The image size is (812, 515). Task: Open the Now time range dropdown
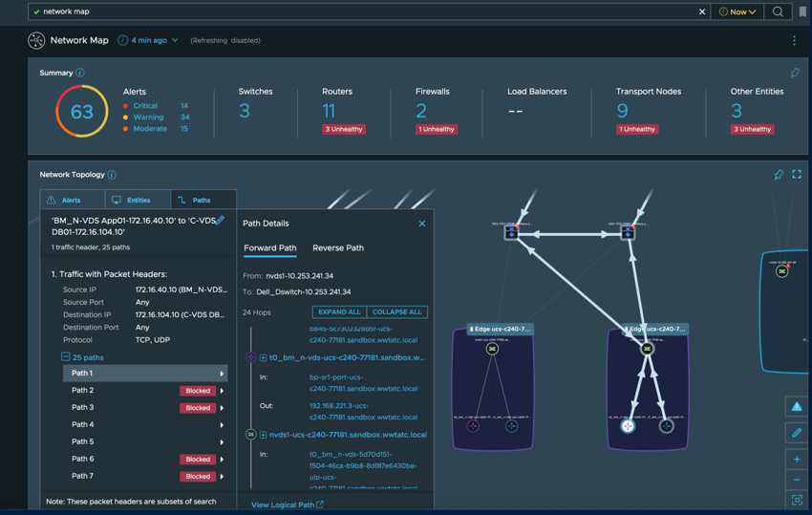click(737, 11)
